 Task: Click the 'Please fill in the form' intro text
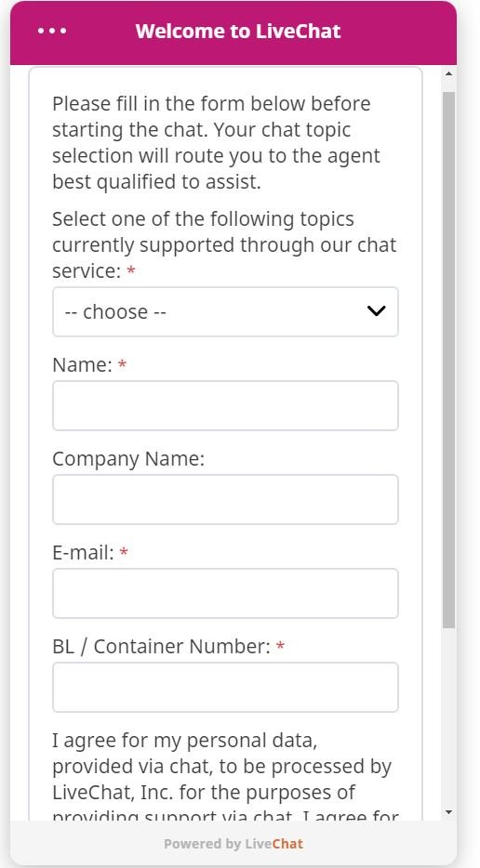tap(216, 142)
